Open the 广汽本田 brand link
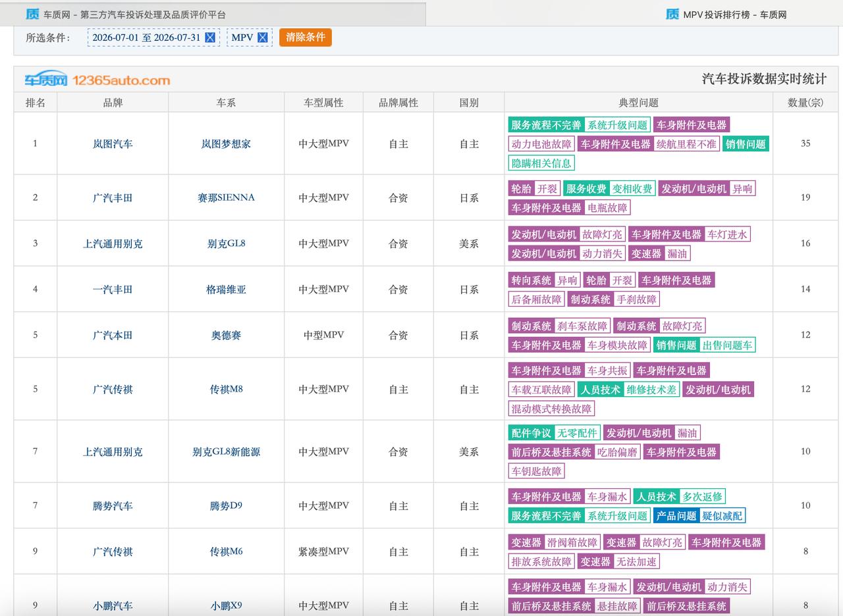This screenshot has height=616, width=843. coord(113,335)
